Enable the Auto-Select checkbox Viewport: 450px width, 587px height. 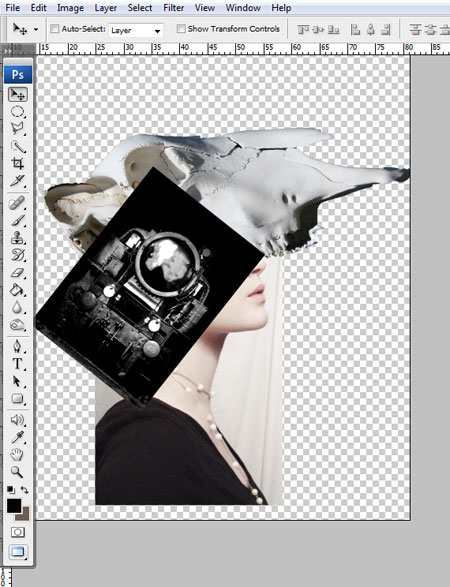(x=55, y=29)
